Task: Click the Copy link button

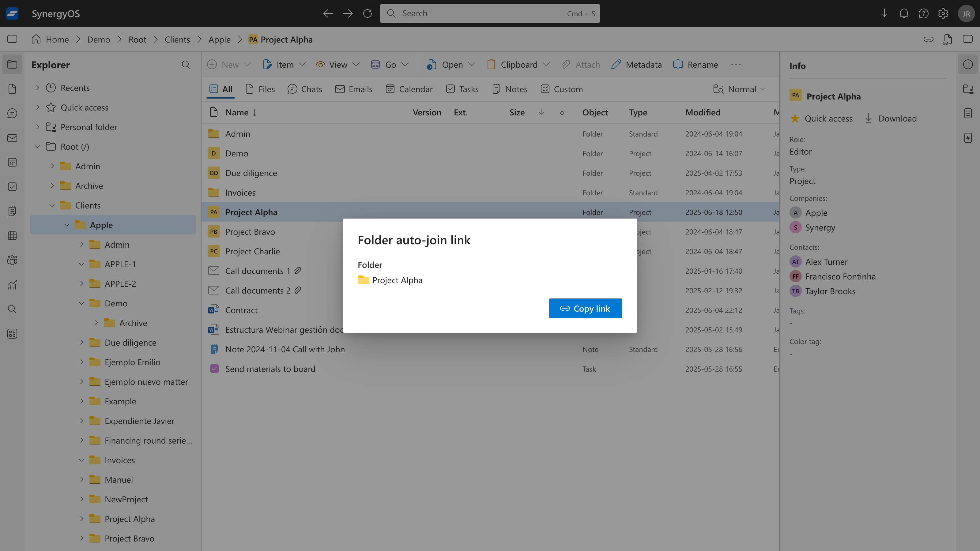Action: coord(585,308)
